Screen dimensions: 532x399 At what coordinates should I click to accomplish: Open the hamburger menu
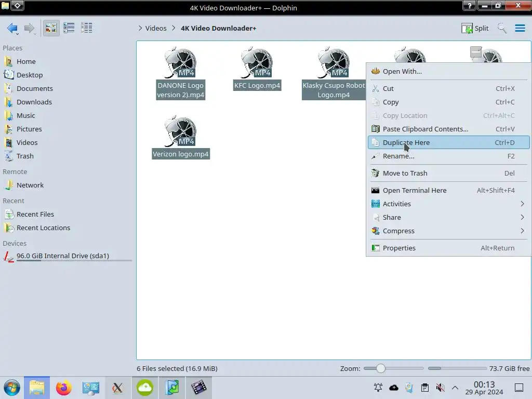click(520, 28)
